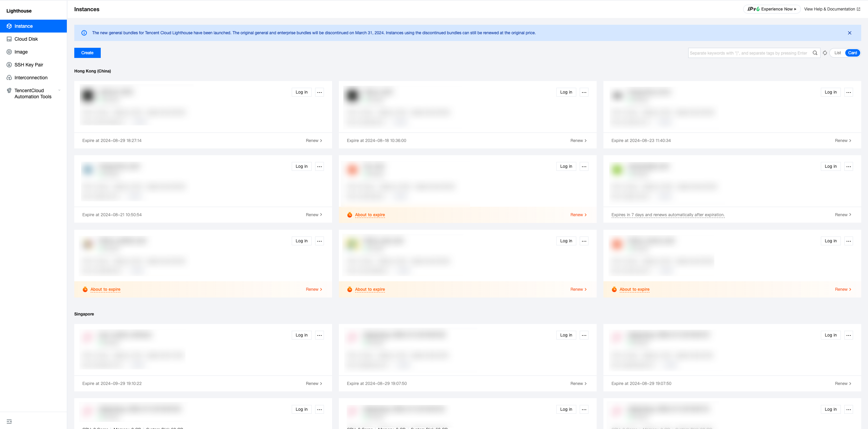Renew instance expiring 2024-08-29 18:27:14
The height and width of the screenshot is (429, 868).
pyautogui.click(x=314, y=141)
